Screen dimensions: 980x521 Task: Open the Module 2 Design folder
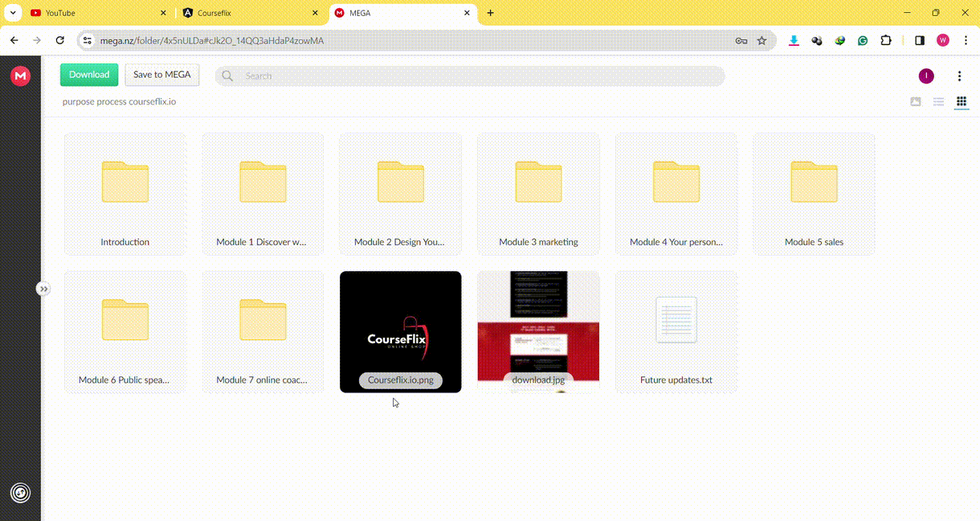pyautogui.click(x=401, y=194)
